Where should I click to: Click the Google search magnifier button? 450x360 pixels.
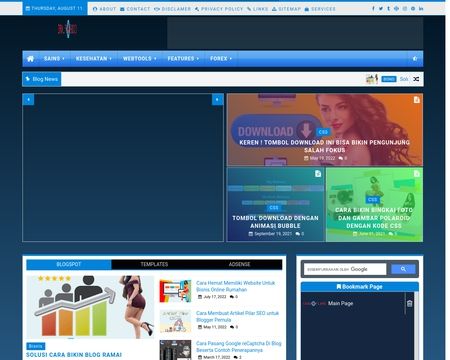403,269
